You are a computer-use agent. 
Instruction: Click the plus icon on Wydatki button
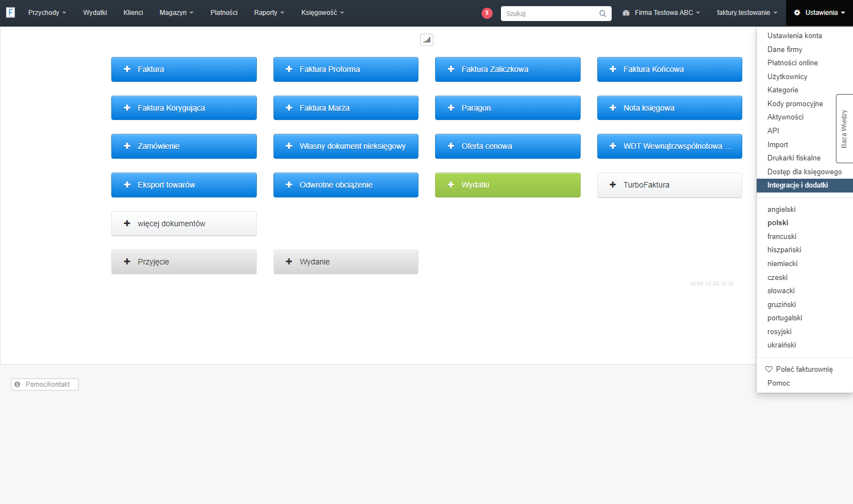tap(451, 185)
